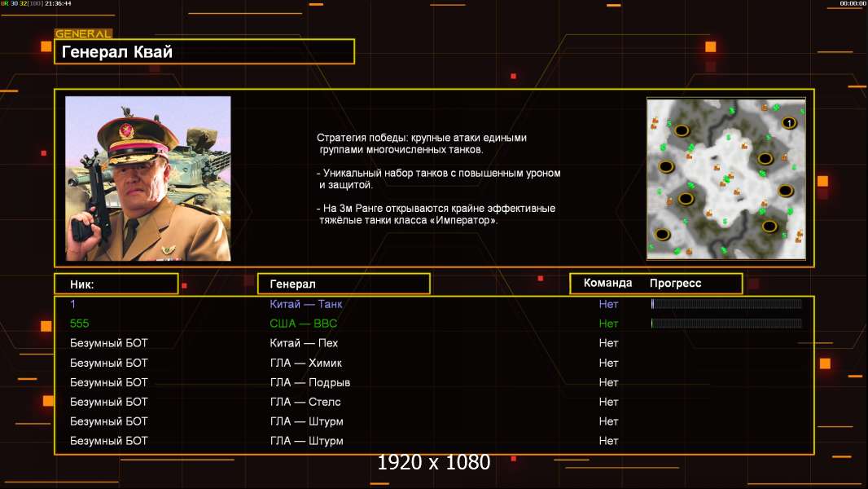The image size is (868, 489).
Task: Click the "Команда" column header
Action: (607, 284)
